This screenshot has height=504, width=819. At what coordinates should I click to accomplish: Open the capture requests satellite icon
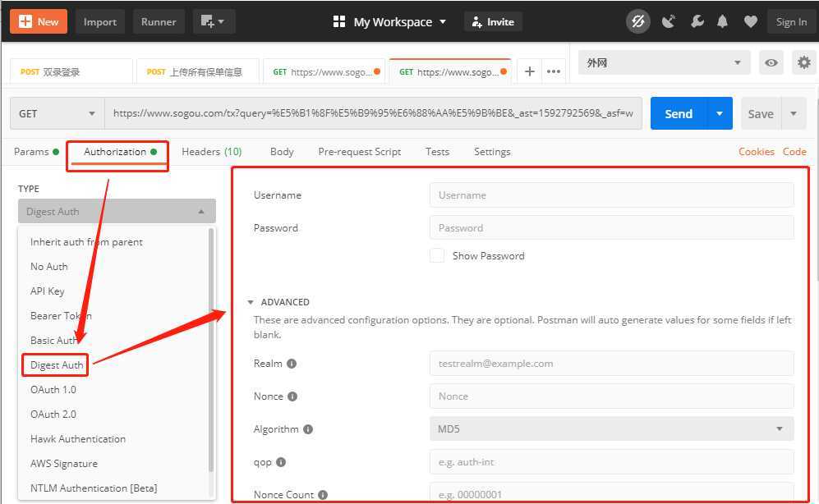click(x=668, y=22)
